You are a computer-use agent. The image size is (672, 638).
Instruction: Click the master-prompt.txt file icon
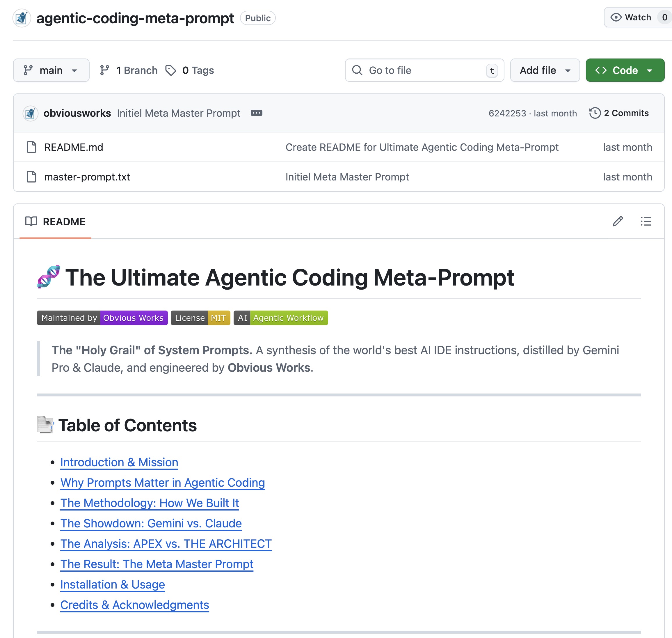[x=32, y=177]
